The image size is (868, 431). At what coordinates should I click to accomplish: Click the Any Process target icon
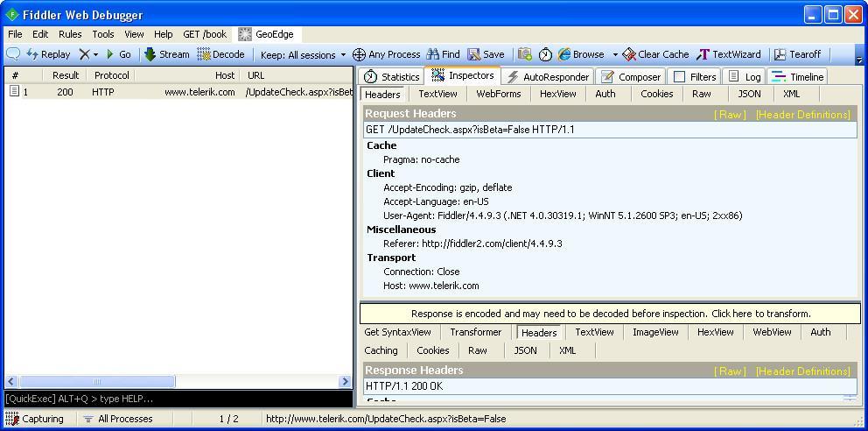tap(359, 54)
